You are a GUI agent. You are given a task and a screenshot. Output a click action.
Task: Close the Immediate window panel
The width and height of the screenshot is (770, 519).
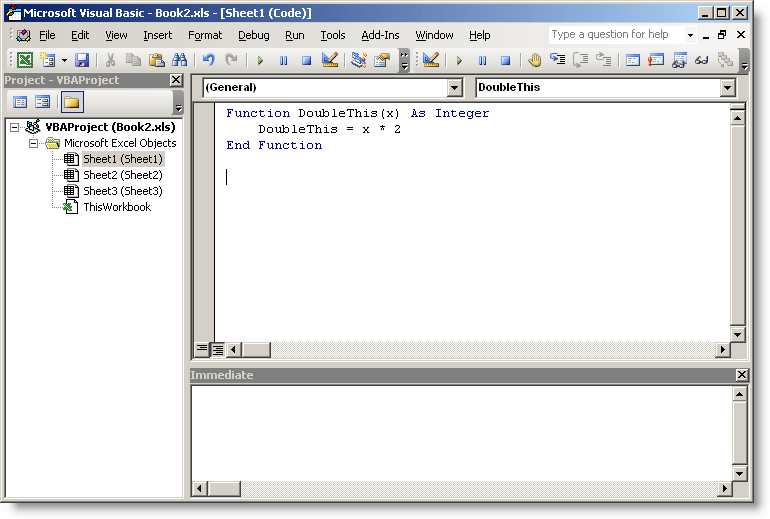(741, 375)
